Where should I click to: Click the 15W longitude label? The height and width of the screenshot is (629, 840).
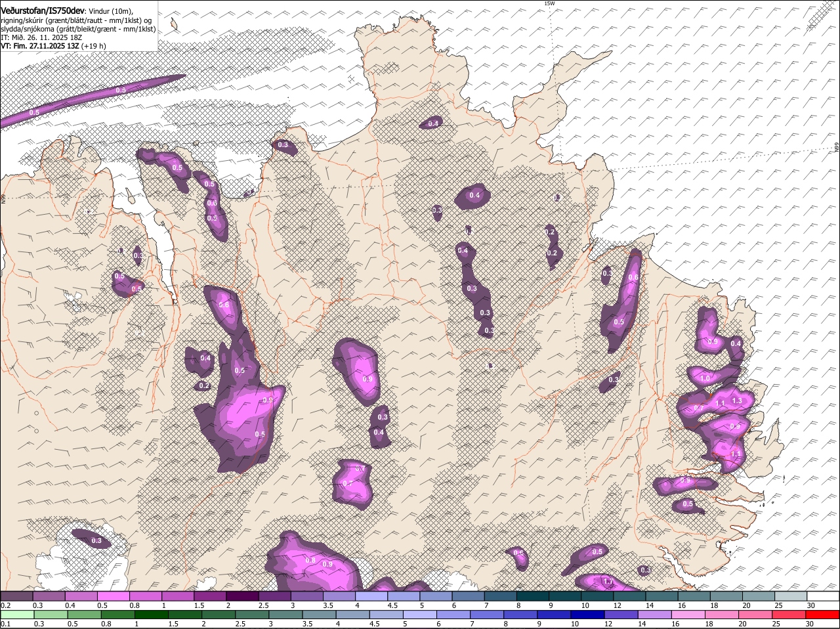(549, 4)
